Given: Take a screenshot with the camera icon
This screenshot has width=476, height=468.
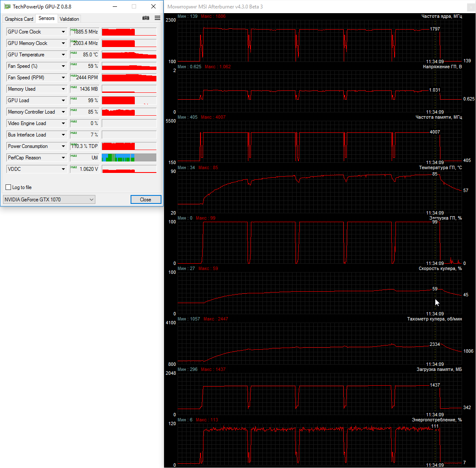Looking at the screenshot, I should coord(146,18).
